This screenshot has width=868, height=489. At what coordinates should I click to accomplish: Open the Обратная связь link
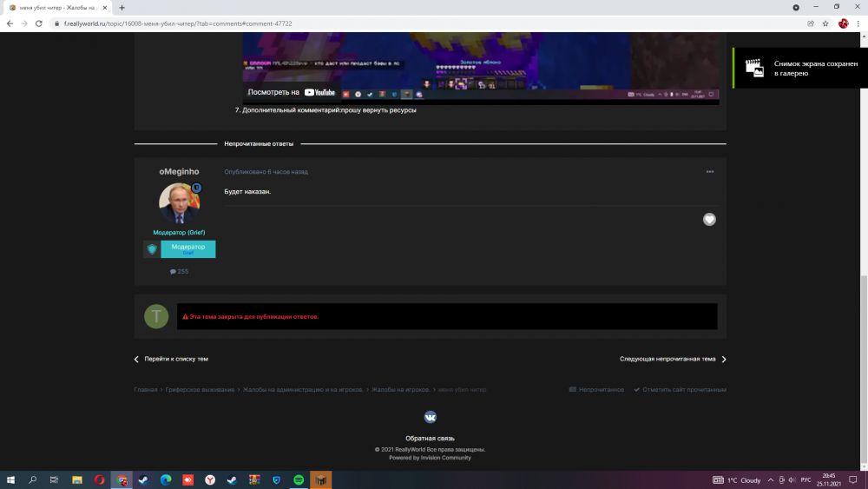[431, 438]
